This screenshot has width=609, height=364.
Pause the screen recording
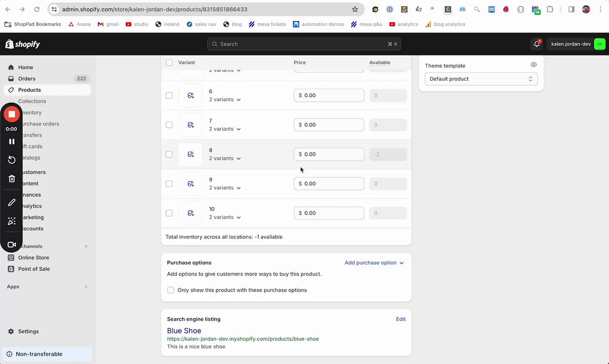coord(12,142)
